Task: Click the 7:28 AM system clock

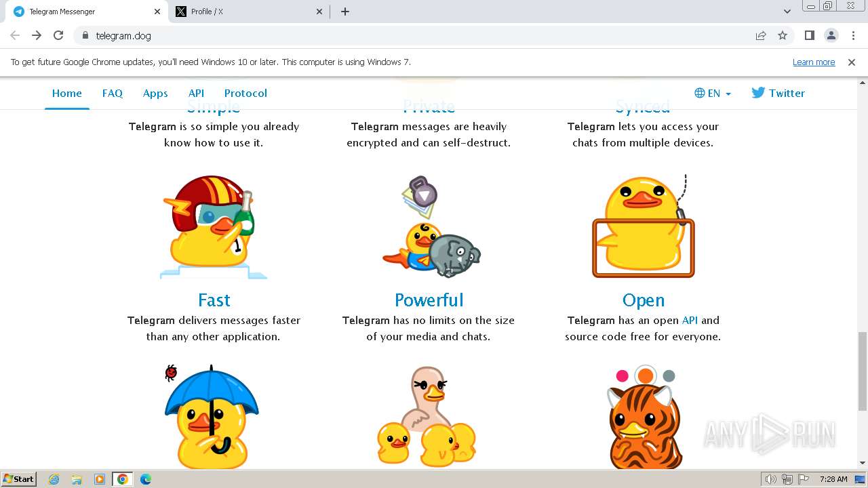Action: point(833,479)
